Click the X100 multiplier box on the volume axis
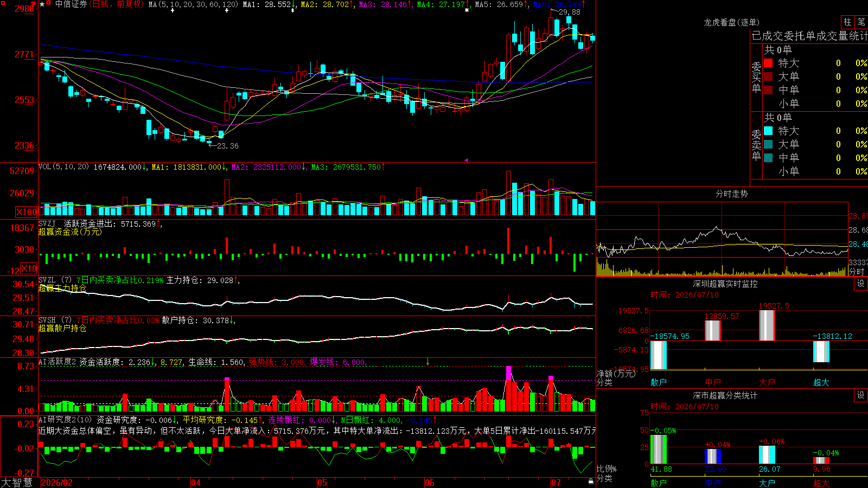Viewport: 868px width, 488px height. pyautogui.click(x=26, y=212)
